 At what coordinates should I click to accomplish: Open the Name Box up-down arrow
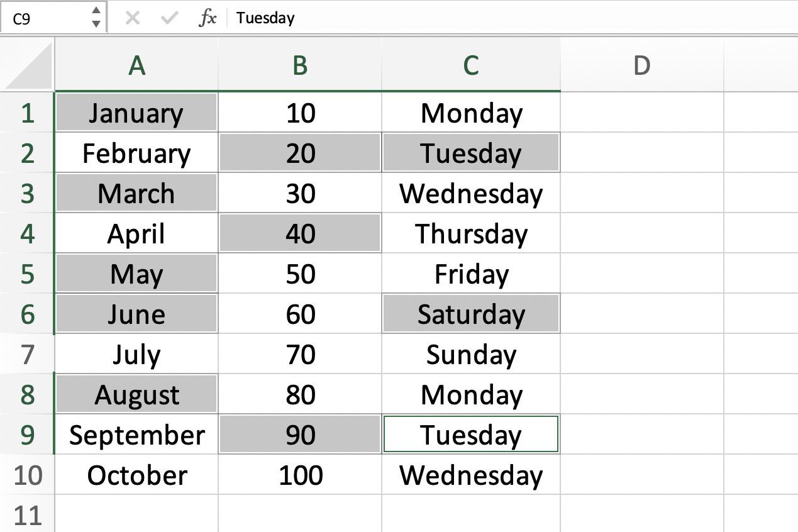point(96,18)
